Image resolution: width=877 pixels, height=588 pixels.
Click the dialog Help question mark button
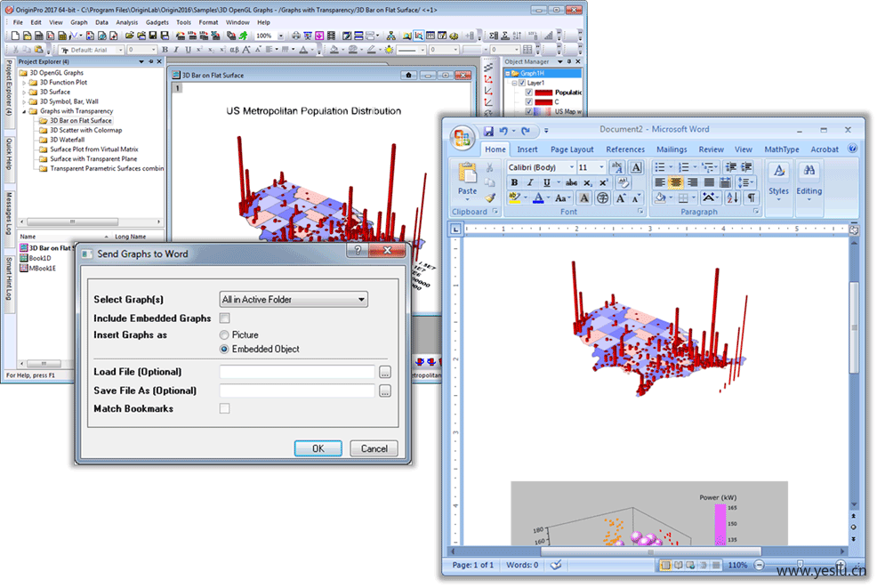click(x=358, y=250)
